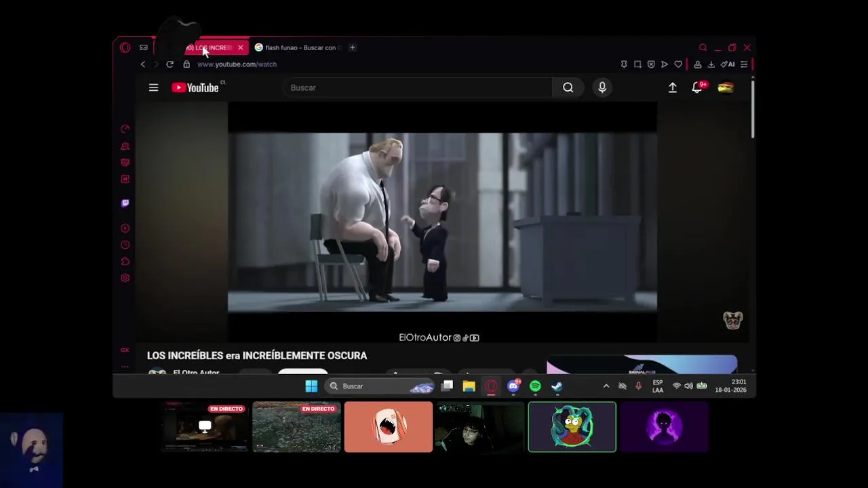Open El Otro Autor channel name

point(196,372)
